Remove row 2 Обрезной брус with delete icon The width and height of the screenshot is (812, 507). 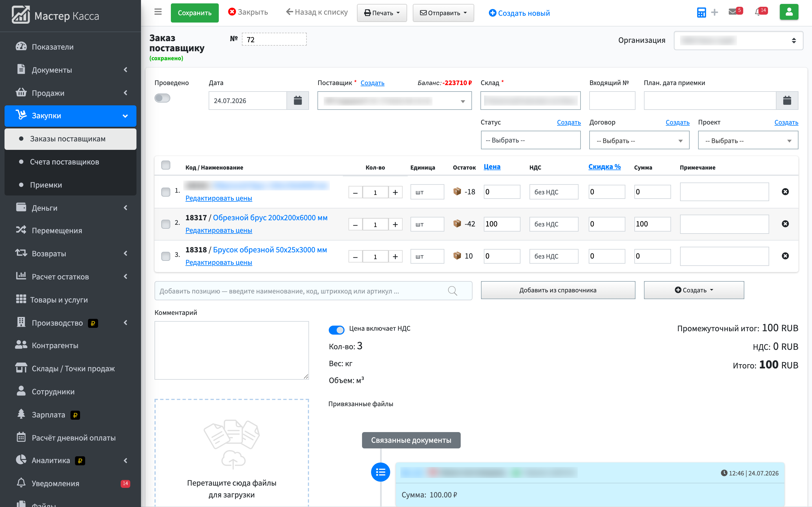pyautogui.click(x=785, y=224)
